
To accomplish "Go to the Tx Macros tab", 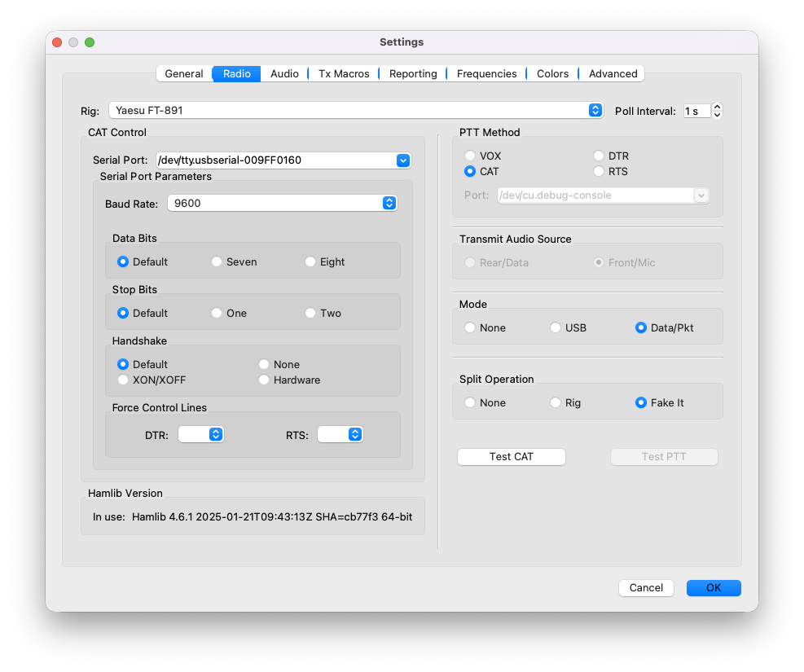I will (x=344, y=74).
